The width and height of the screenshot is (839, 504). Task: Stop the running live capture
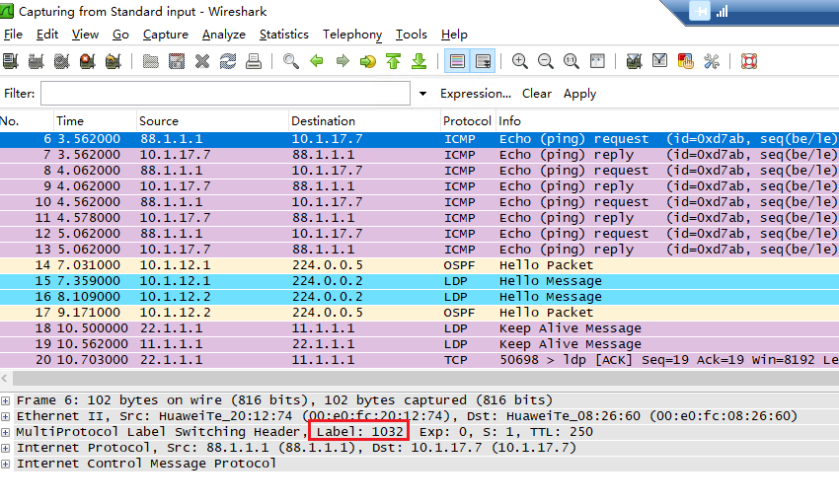pos(87,61)
